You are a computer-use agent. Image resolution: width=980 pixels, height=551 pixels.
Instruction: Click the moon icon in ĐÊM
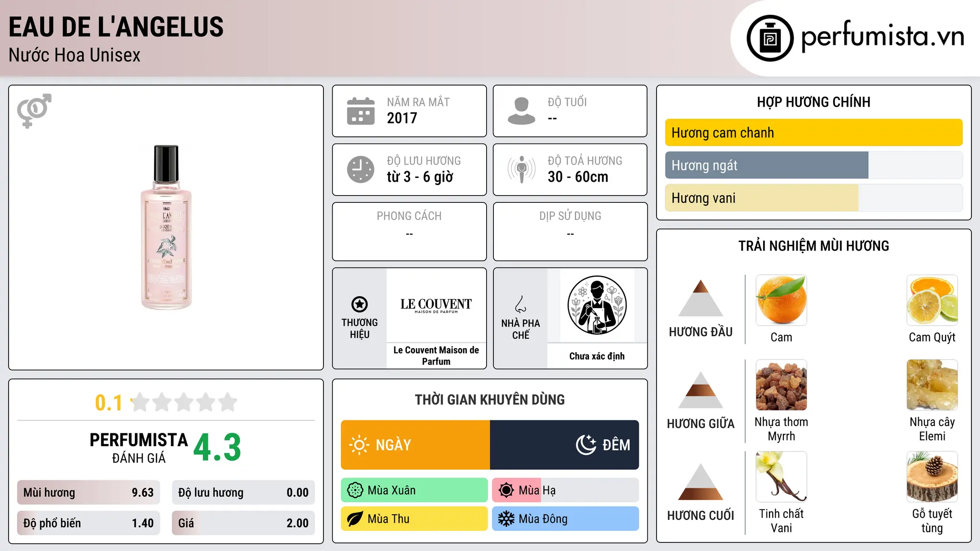click(x=586, y=445)
